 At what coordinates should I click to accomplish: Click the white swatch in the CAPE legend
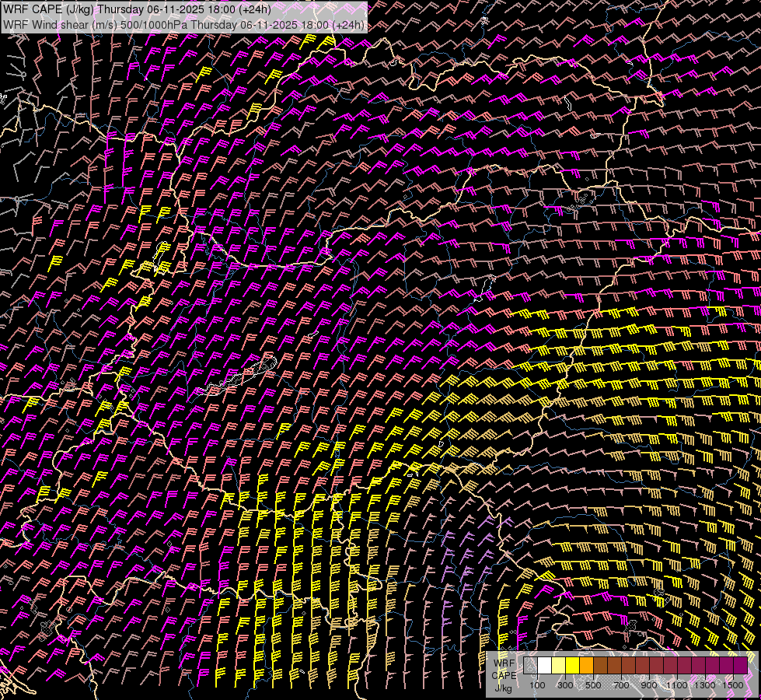click(544, 666)
